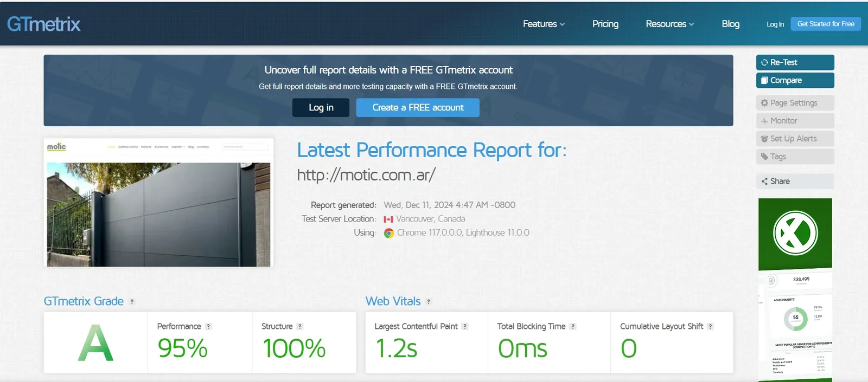The height and width of the screenshot is (382, 868).
Task: Click the http://motic.com.ar/ URL
Action: (x=366, y=175)
